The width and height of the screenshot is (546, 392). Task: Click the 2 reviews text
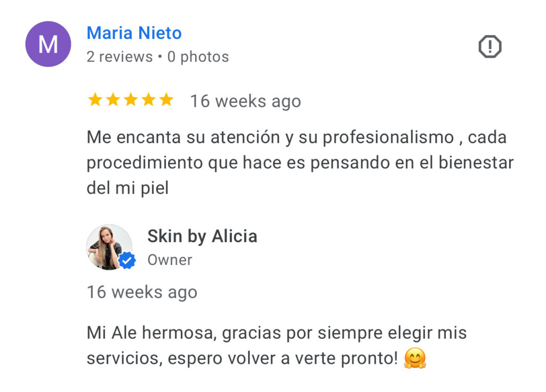point(119,57)
